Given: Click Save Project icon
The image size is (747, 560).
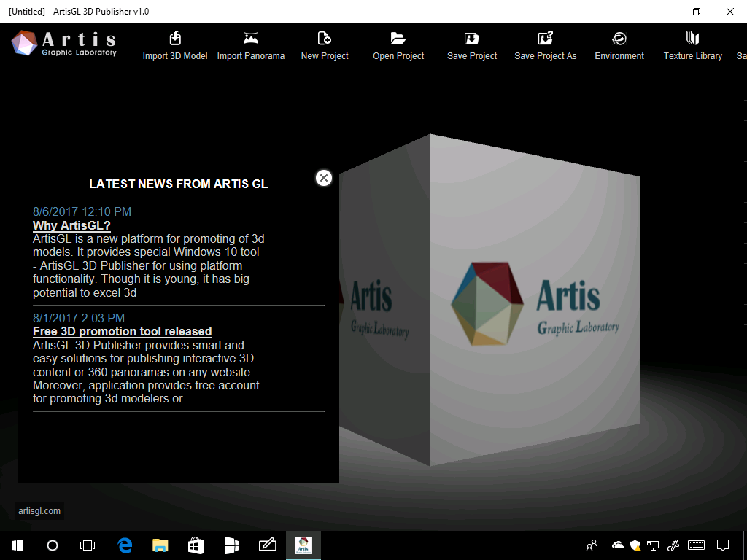Looking at the screenshot, I should click(x=472, y=46).
